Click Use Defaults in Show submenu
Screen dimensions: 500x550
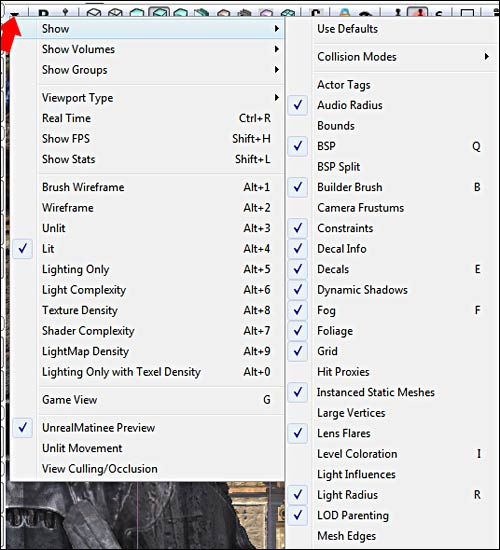[393, 29]
